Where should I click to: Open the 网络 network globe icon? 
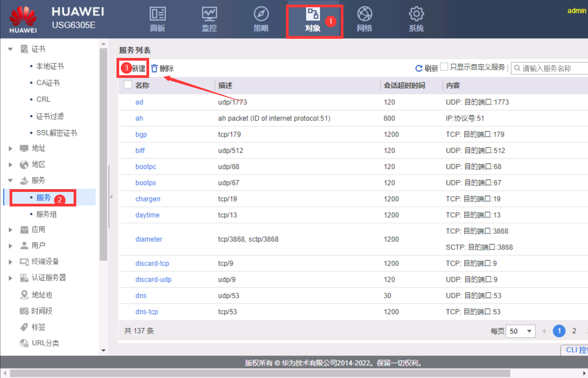click(365, 14)
